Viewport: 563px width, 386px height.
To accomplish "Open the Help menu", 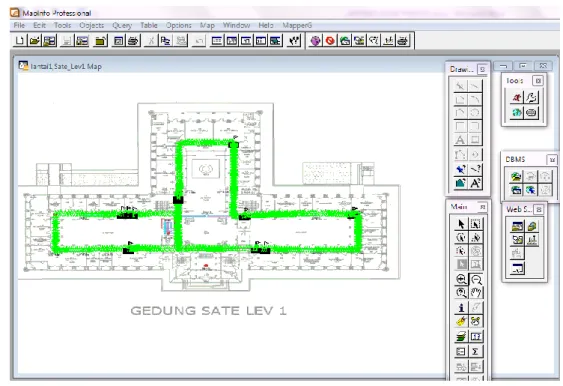I will click(x=266, y=25).
